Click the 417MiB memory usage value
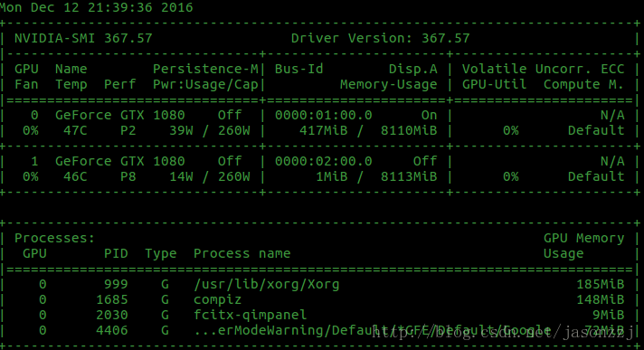The height and width of the screenshot is (350, 644). tap(323, 130)
